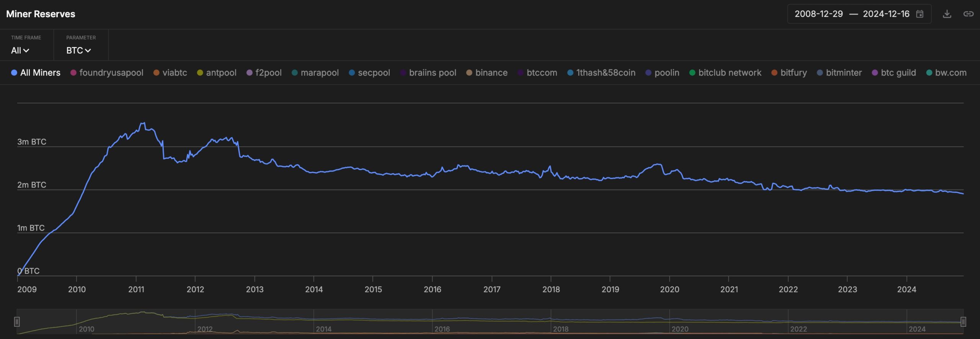The width and height of the screenshot is (980, 339).
Task: Toggle viabtc series in legend
Action: (x=170, y=73)
